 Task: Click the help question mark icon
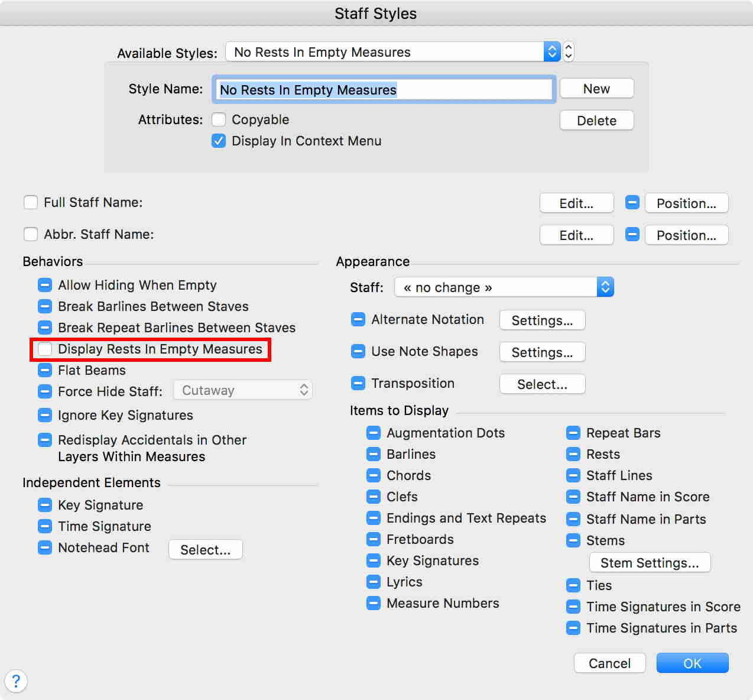(16, 681)
